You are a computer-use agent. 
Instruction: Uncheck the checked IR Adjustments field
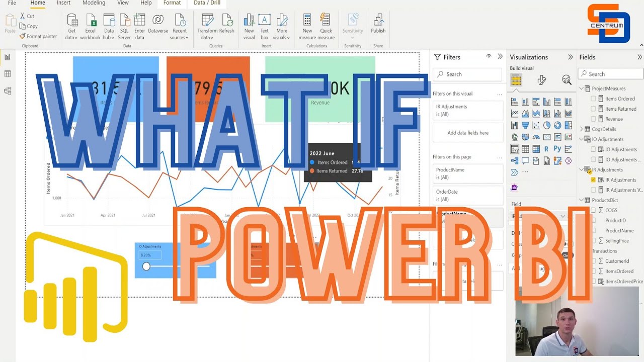point(593,179)
